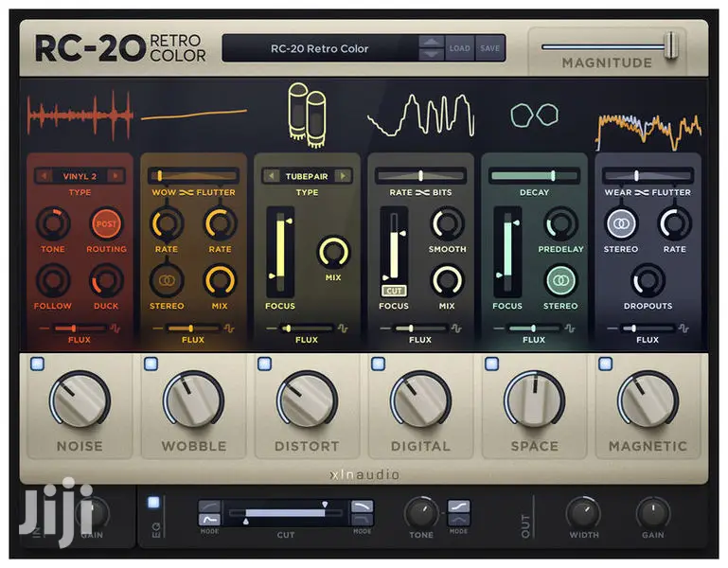Select next noise type arrow beside VINYL 2
728x568 pixels.
pos(115,176)
